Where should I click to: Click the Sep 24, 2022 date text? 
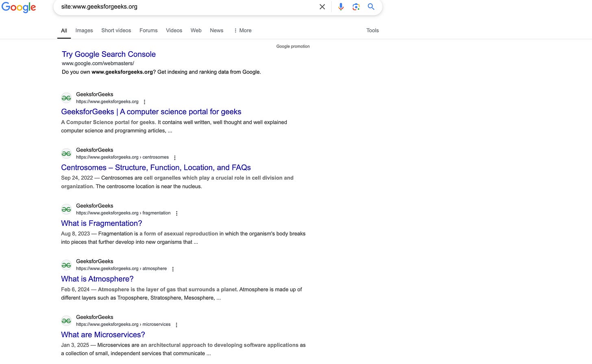point(77,178)
